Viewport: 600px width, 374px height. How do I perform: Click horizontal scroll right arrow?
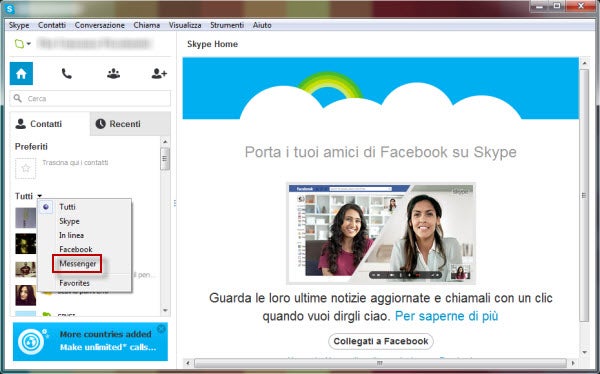[573, 363]
